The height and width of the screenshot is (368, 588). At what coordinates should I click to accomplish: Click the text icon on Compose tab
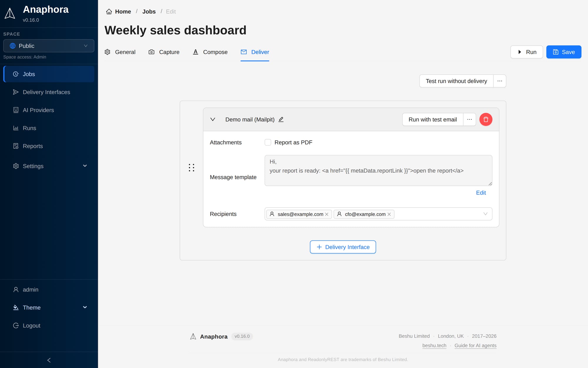click(x=196, y=52)
